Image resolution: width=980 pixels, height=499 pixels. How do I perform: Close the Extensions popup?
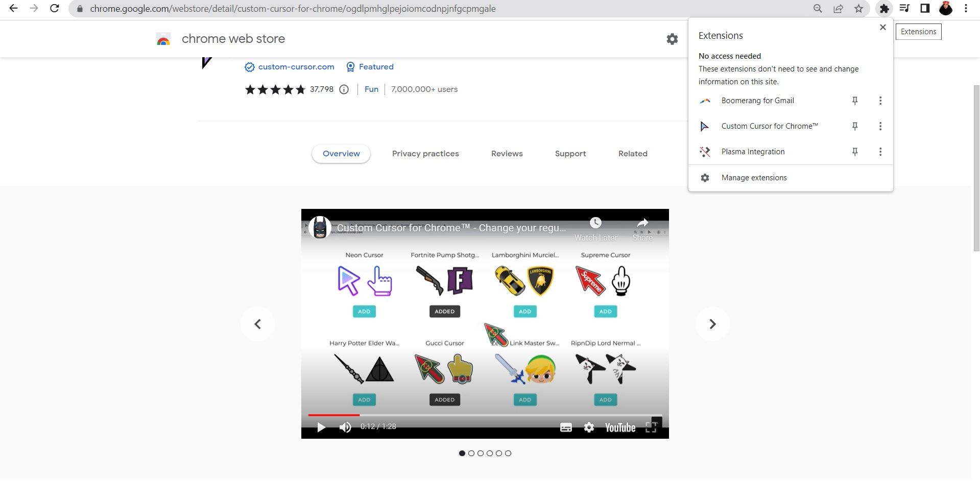pyautogui.click(x=882, y=27)
